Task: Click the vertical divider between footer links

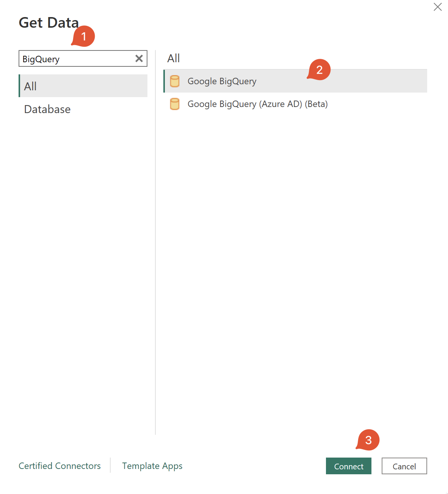Action: click(x=110, y=465)
